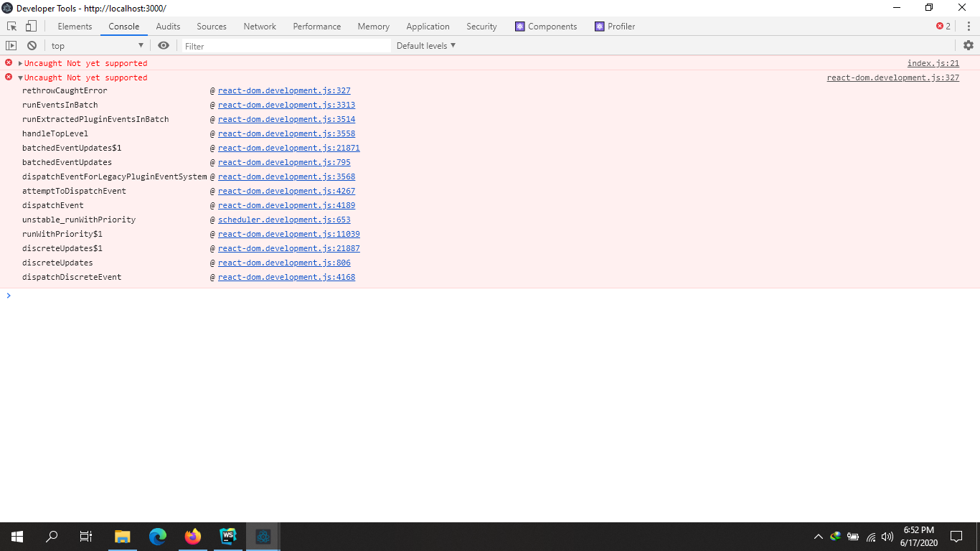Select the dispatchDiscreteEvent stack frame text
This screenshot has height=551, width=980.
72,277
